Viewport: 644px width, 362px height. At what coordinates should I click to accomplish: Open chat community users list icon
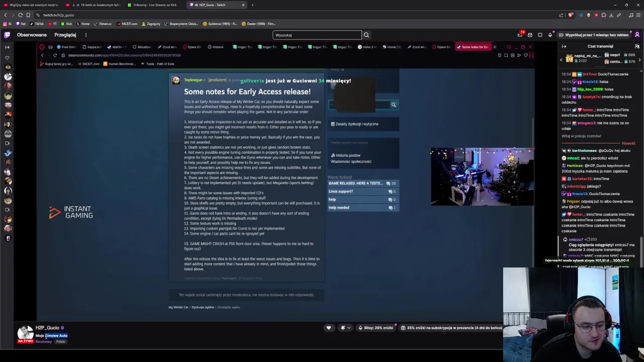(637, 46)
